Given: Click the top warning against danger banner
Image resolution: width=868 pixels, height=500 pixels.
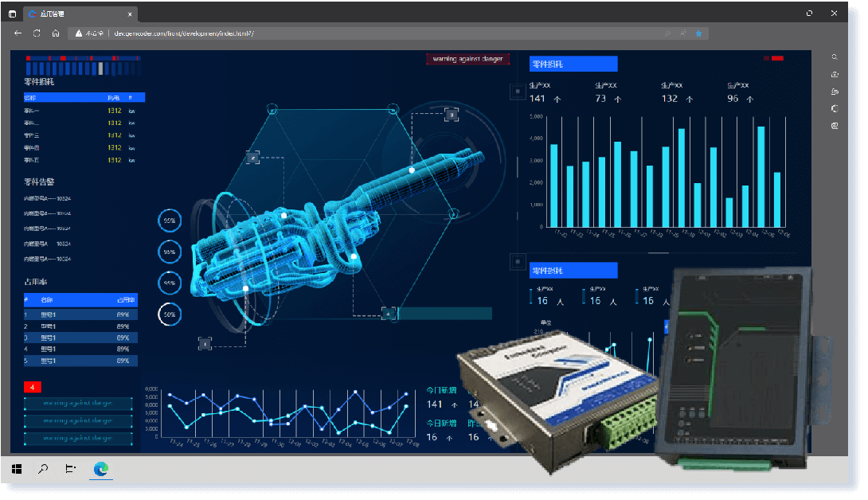Looking at the screenshot, I should point(467,59).
